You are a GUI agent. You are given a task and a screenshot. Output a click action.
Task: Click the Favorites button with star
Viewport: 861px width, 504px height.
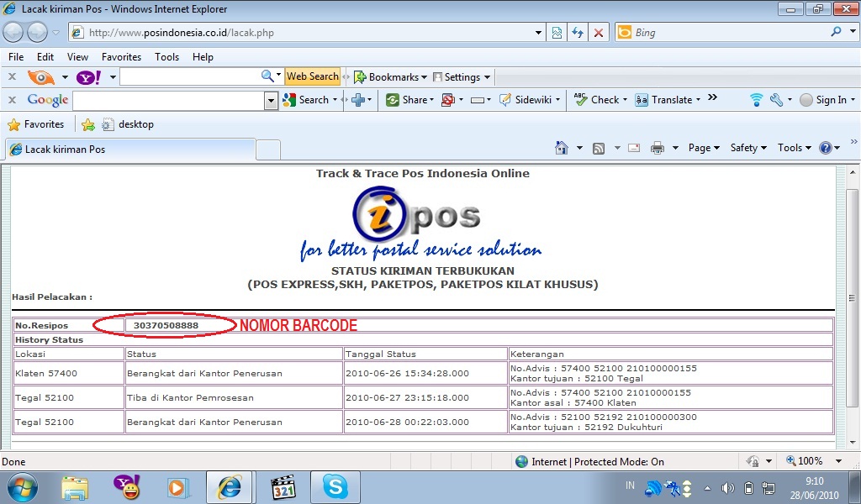tap(35, 124)
